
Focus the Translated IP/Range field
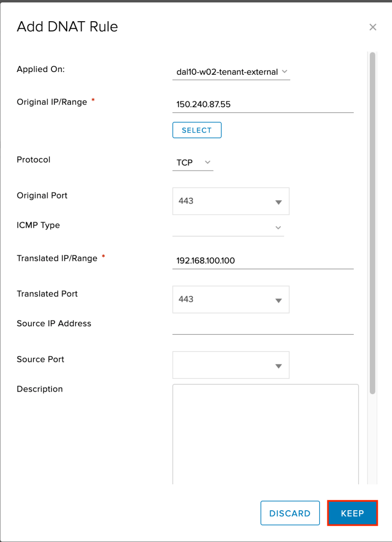pyautogui.click(x=262, y=261)
